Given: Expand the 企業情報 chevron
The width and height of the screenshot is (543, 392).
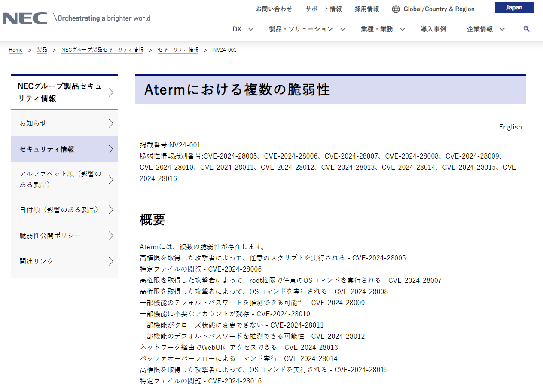Looking at the screenshot, I should coord(502,29).
